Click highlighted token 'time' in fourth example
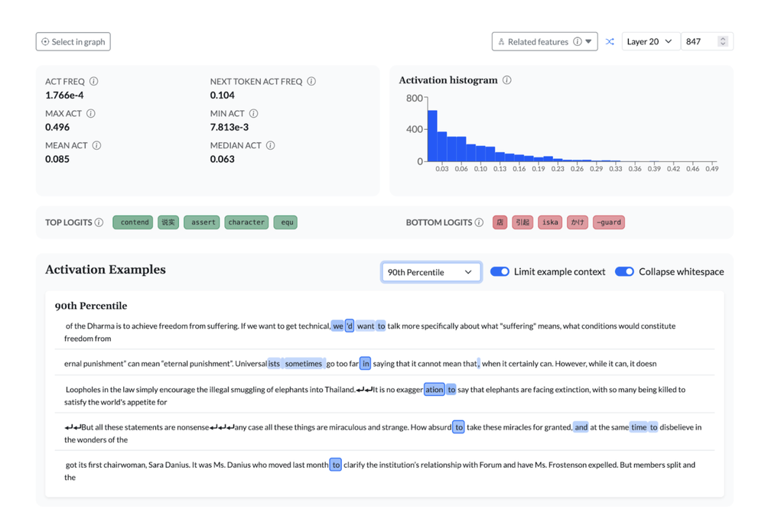The image size is (765, 532). [x=639, y=427]
